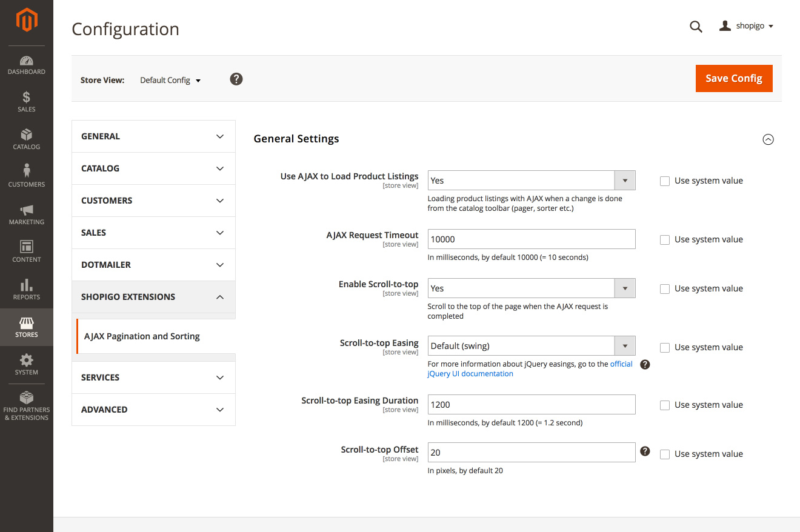
Task: Click the search magnifier icon
Action: [696, 27]
